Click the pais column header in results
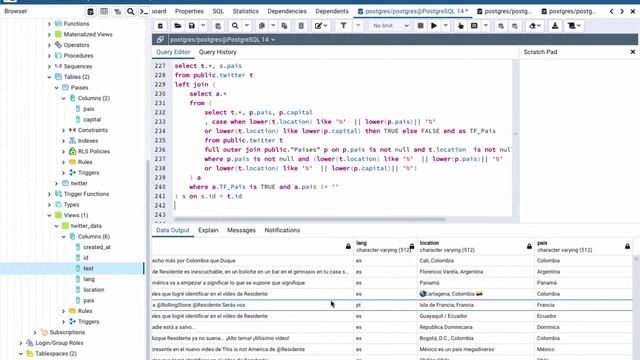 pyautogui.click(x=584, y=246)
